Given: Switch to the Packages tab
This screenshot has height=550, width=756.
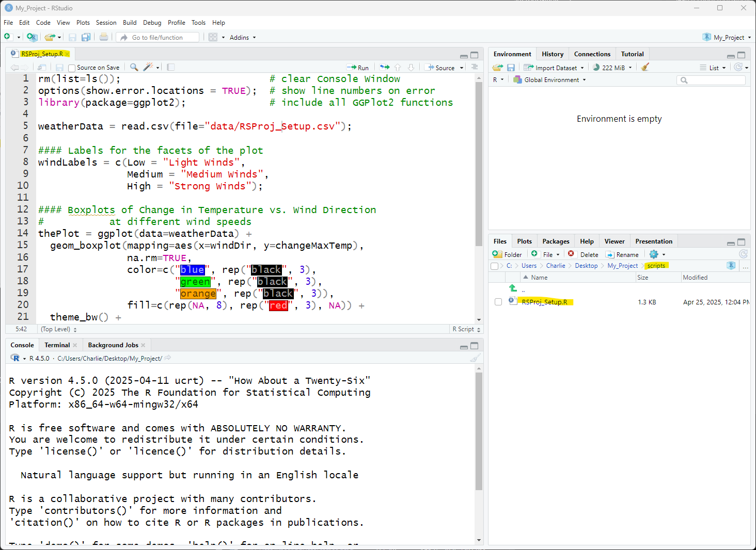Looking at the screenshot, I should coord(556,241).
